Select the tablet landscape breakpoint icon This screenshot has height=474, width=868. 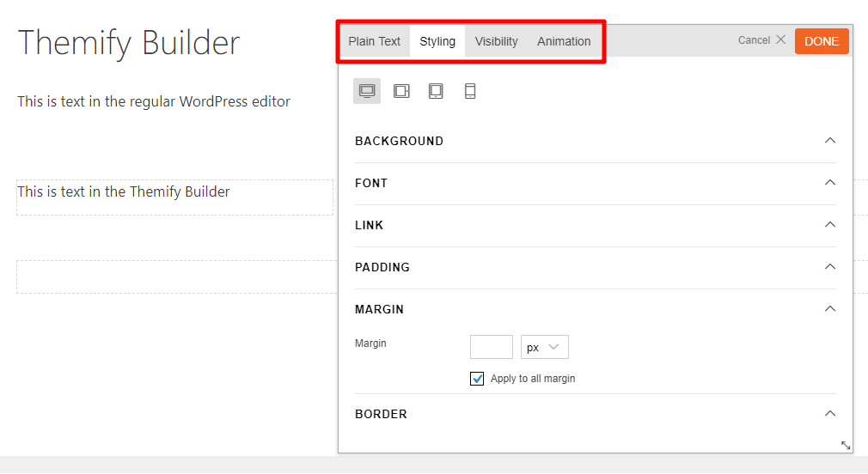click(401, 91)
